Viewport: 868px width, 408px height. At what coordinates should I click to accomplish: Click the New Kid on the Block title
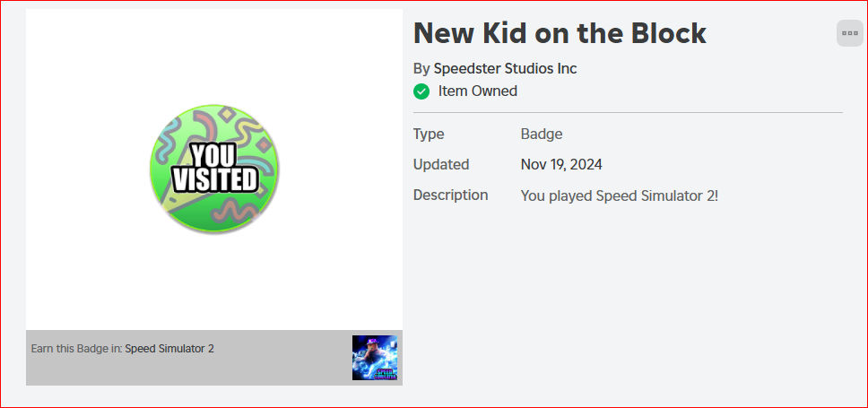(560, 34)
